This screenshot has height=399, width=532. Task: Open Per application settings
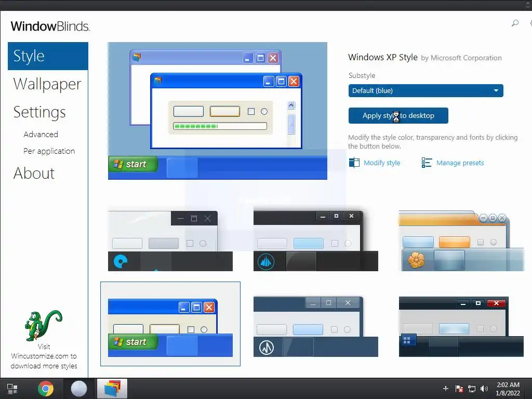(x=49, y=151)
